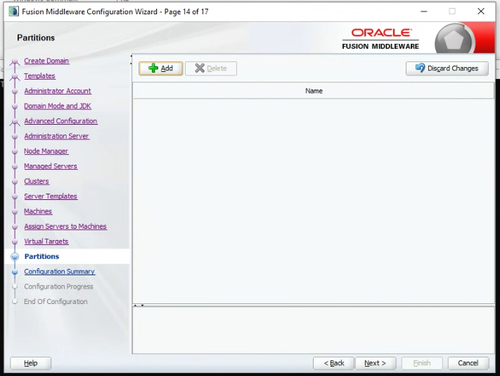Click the Help button
The image size is (500, 376).
31,363
